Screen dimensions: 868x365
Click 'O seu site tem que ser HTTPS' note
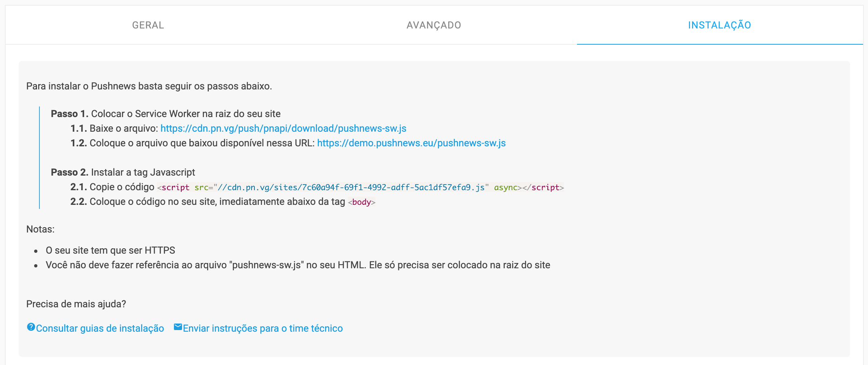coord(111,250)
